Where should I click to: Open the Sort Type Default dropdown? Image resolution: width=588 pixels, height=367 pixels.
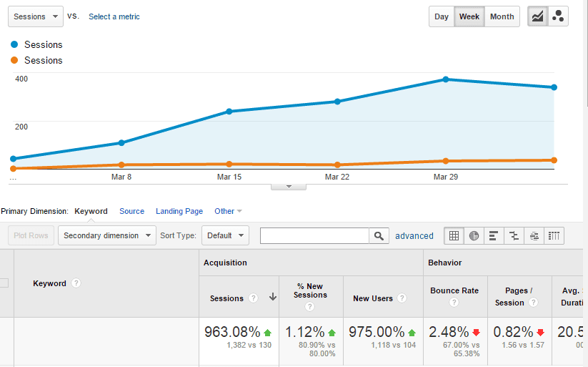(225, 235)
